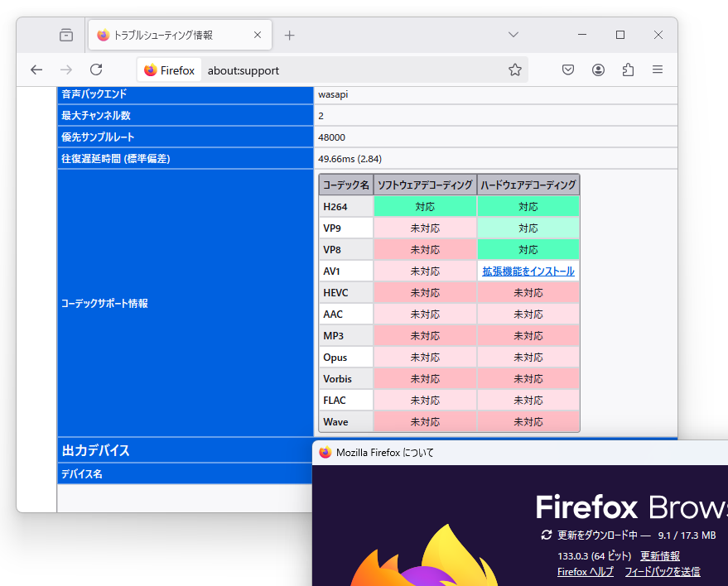
Task: Save the page to Pocket
Action: pos(568,70)
